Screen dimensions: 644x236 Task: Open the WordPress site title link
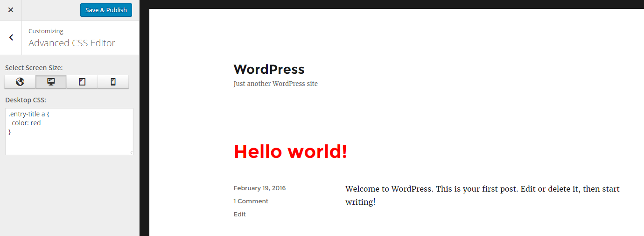coord(269,69)
